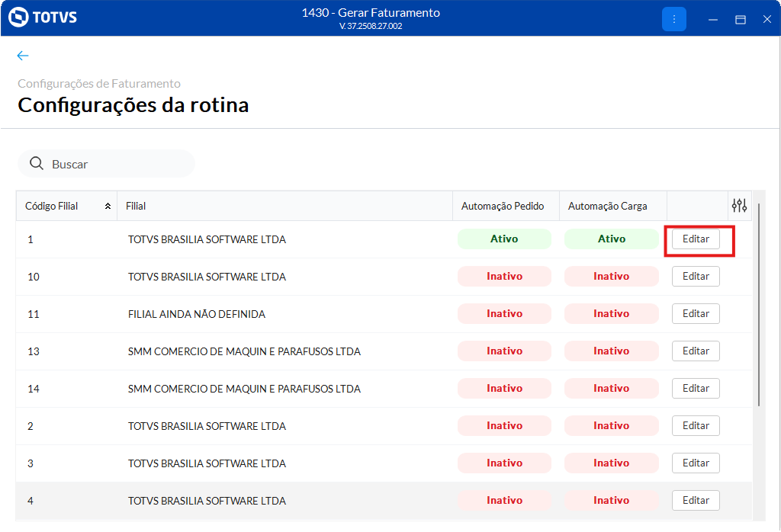
Task: Click the back arrow icon
Action: coord(23,56)
